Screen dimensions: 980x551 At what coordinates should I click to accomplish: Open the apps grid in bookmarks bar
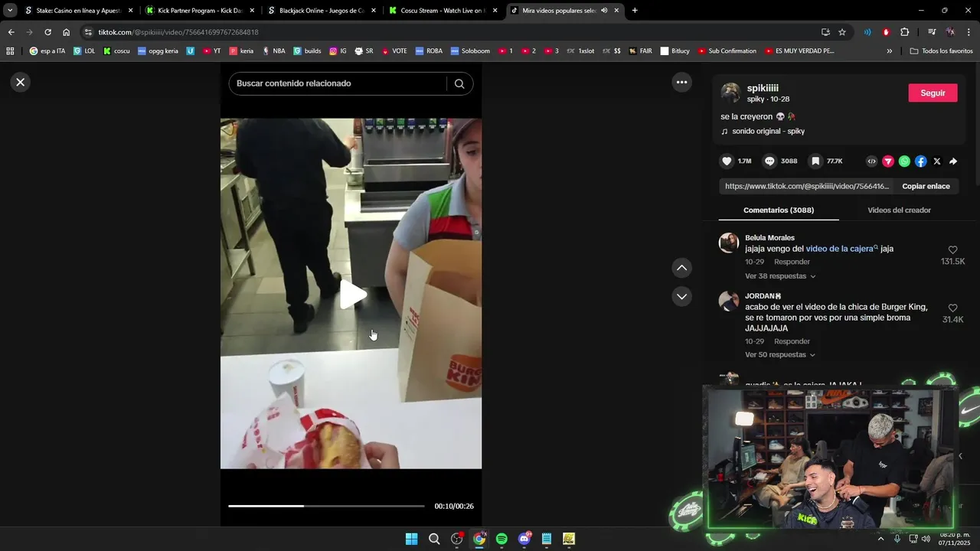click(10, 51)
